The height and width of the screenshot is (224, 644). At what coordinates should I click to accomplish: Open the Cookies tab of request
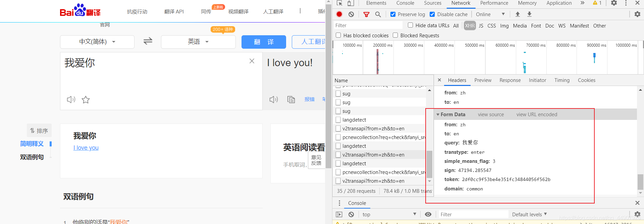click(x=586, y=80)
